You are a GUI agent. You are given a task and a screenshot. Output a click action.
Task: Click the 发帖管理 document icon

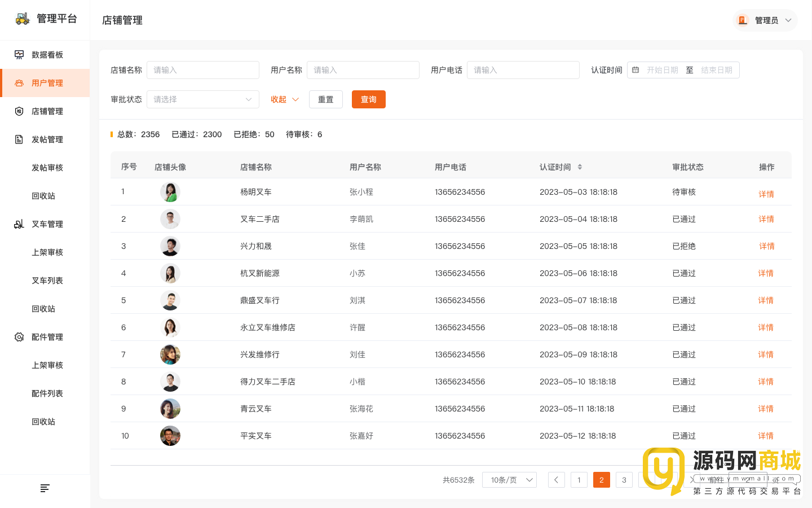coord(19,139)
